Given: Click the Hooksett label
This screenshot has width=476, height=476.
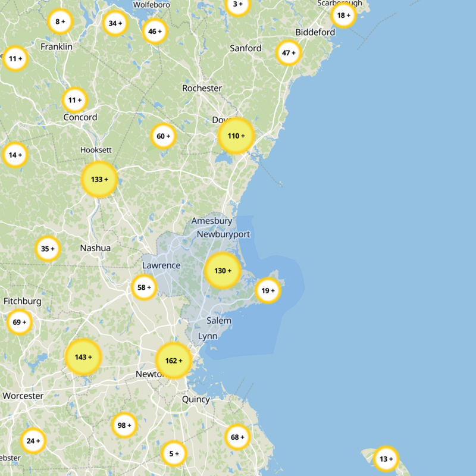Looking at the screenshot, I should point(96,150).
